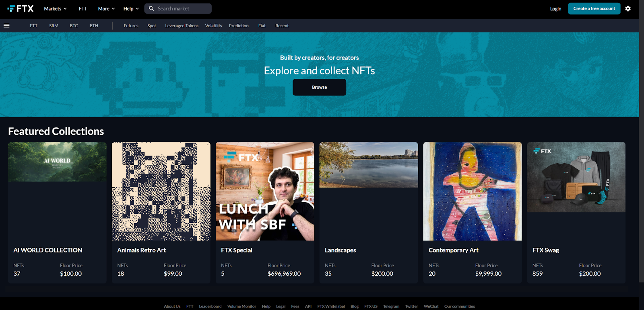
Task: Click the FTX Special title
Action: [x=237, y=250]
